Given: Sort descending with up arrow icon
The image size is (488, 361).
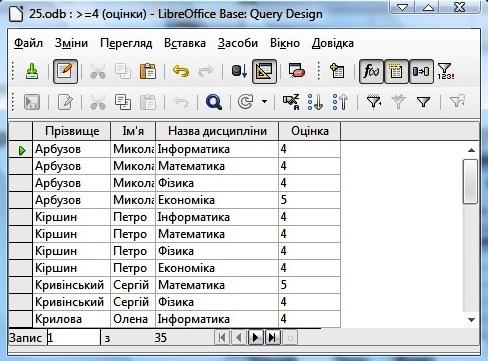Looking at the screenshot, I should tap(340, 102).
